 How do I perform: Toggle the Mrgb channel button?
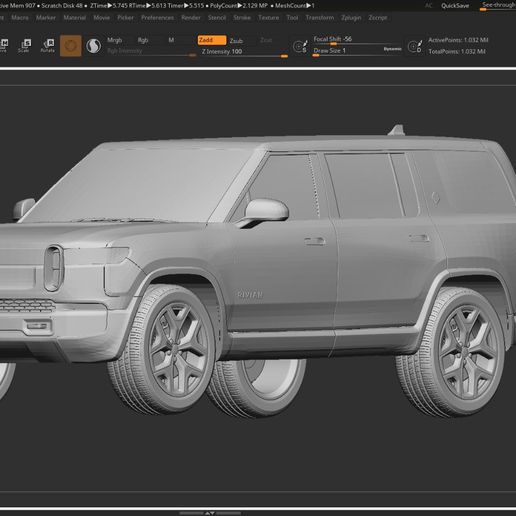(x=115, y=40)
